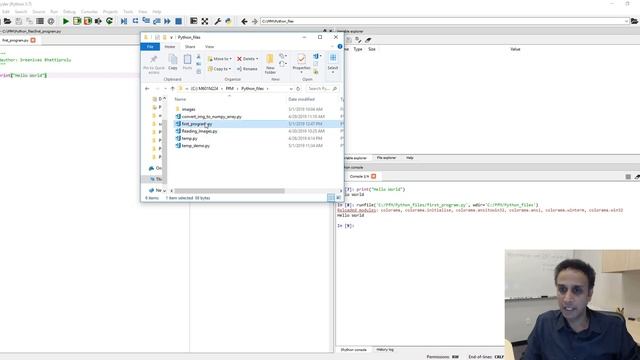640x360 pixels.
Task: Expand the address bar history dropdown in Explorer
Action: coord(291,89)
